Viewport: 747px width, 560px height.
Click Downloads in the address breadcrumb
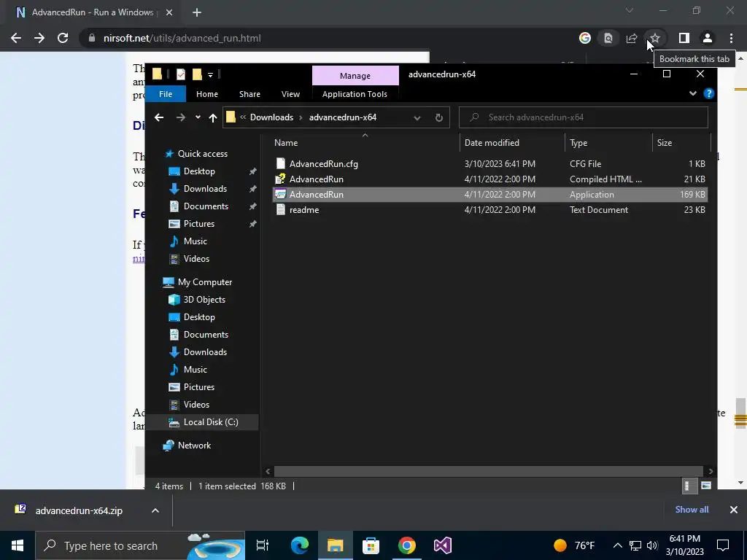pos(271,117)
